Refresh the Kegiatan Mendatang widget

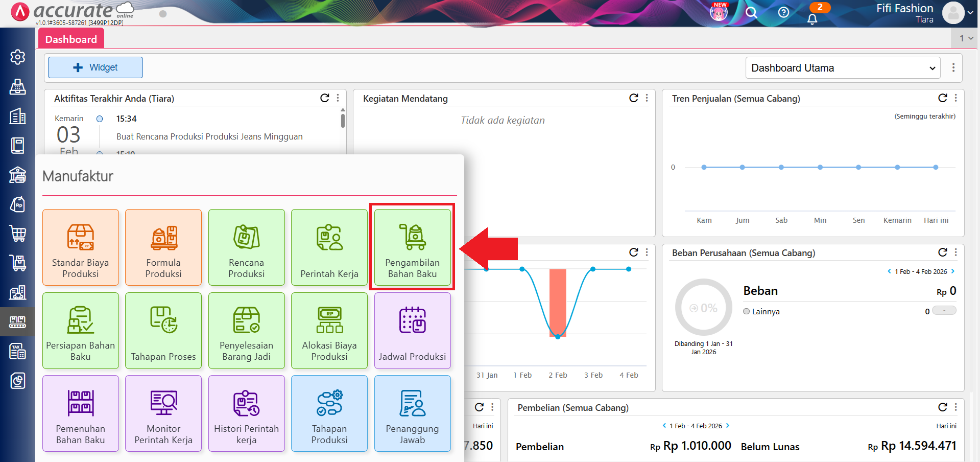tap(633, 98)
